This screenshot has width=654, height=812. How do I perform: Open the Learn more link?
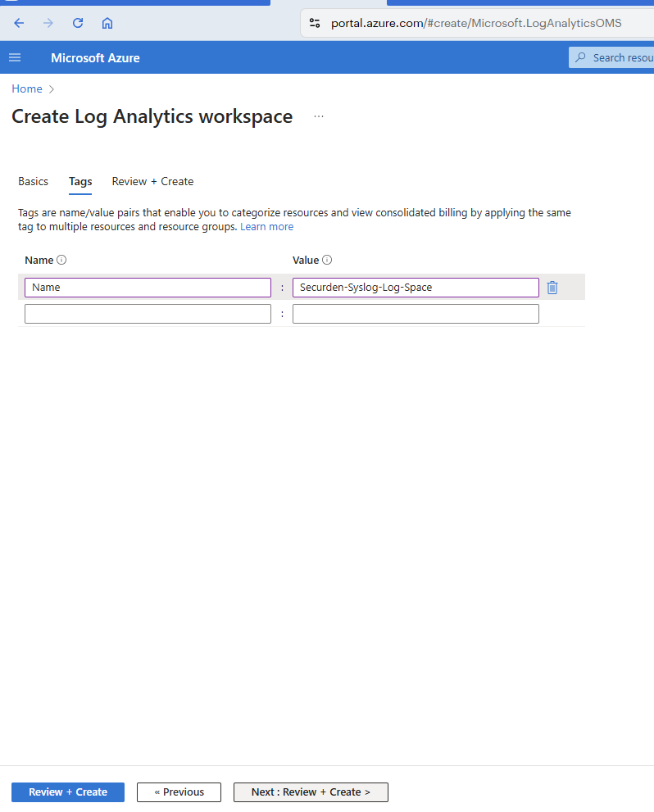click(x=266, y=227)
